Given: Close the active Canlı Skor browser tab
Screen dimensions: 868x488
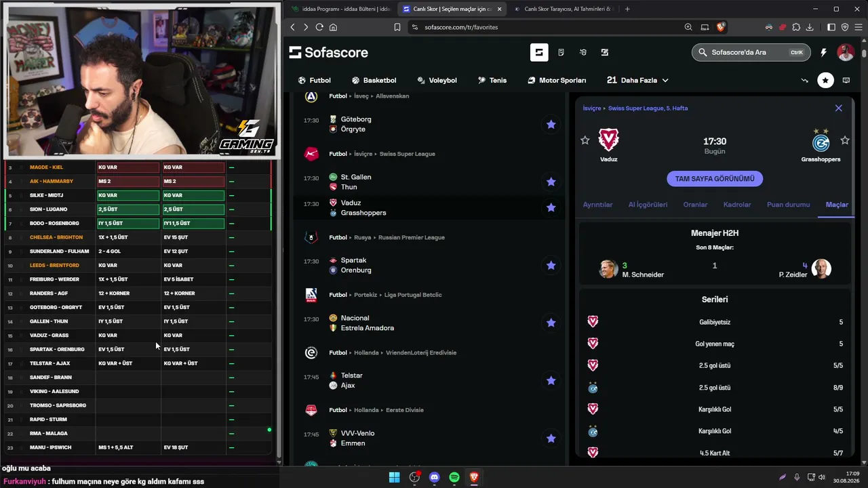Looking at the screenshot, I should tap(500, 9).
